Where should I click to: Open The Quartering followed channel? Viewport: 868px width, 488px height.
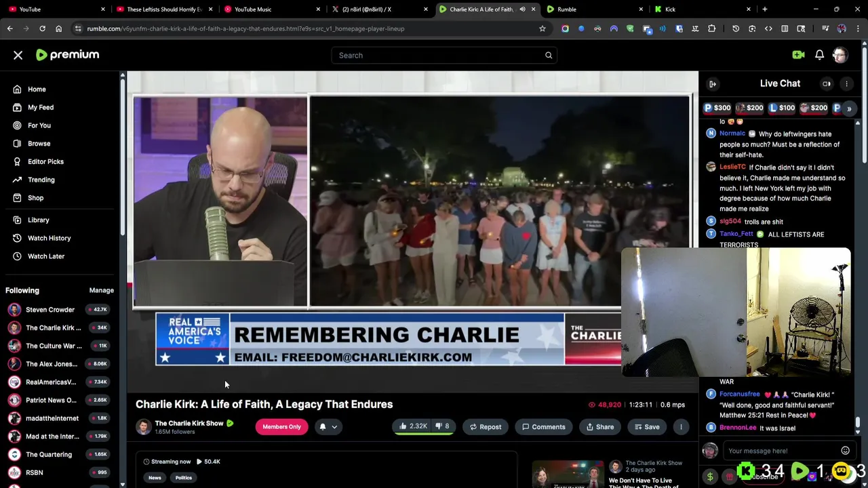coord(59,454)
